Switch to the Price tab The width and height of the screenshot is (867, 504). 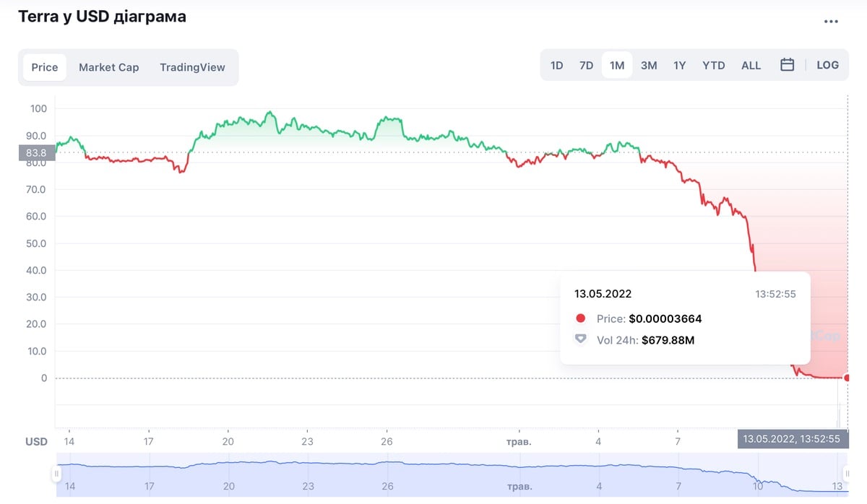[45, 67]
